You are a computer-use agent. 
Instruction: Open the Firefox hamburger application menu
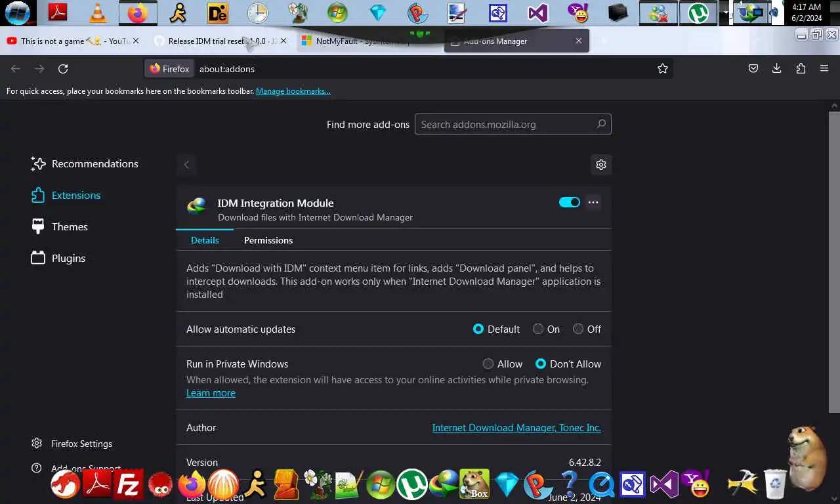[824, 68]
